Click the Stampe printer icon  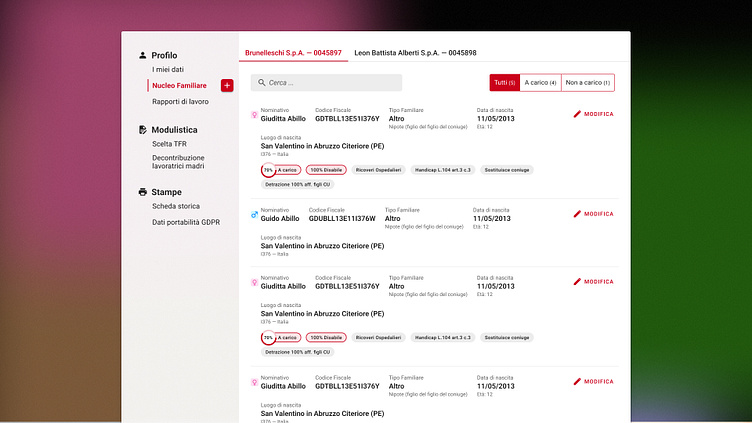click(x=142, y=192)
